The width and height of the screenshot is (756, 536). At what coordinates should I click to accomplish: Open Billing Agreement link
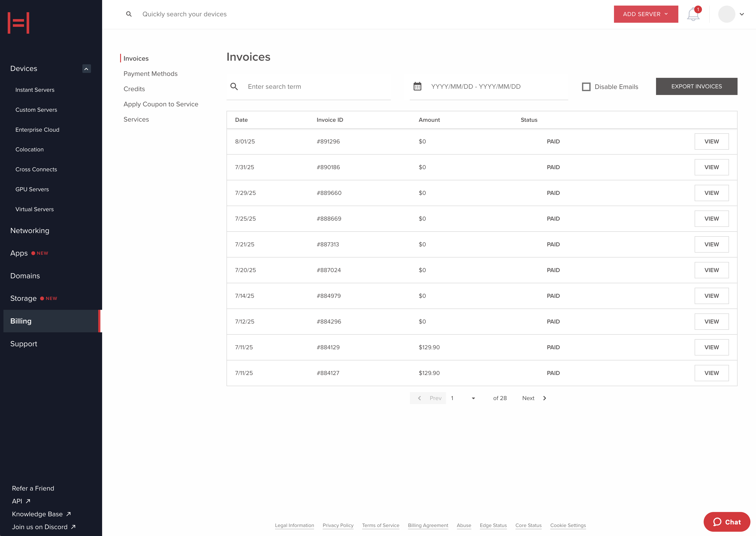428,525
